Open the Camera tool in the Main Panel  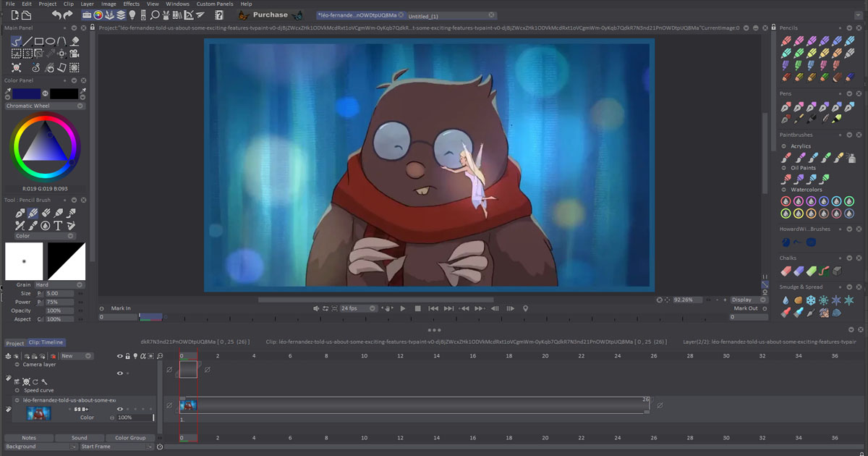coord(75,54)
